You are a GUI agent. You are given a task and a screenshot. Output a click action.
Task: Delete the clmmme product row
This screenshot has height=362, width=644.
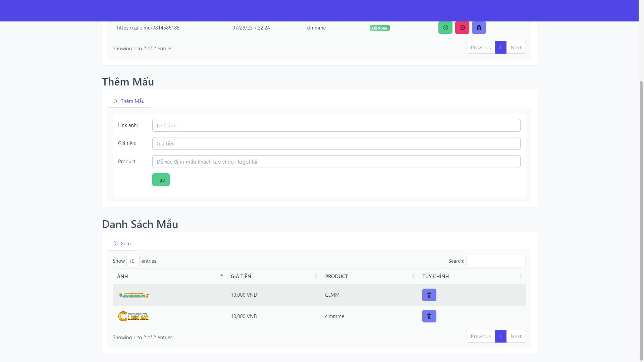[429, 316]
